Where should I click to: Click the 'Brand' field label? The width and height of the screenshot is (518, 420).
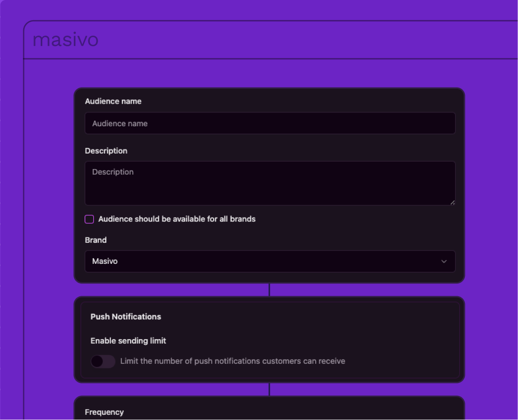(95, 240)
